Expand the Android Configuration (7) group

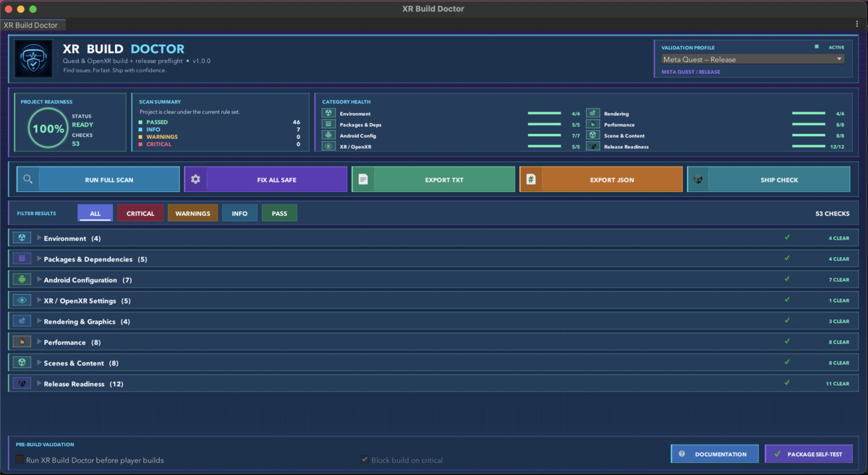[x=39, y=279]
